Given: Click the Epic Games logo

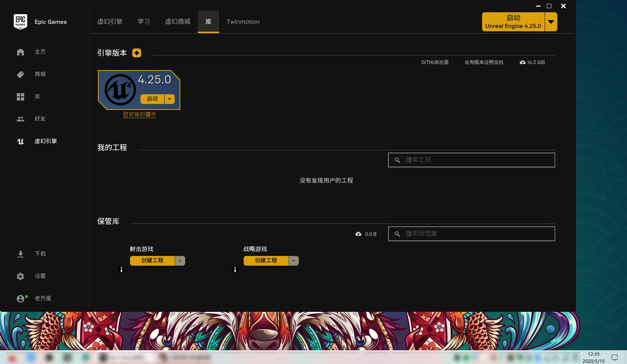Looking at the screenshot, I should [x=20, y=22].
